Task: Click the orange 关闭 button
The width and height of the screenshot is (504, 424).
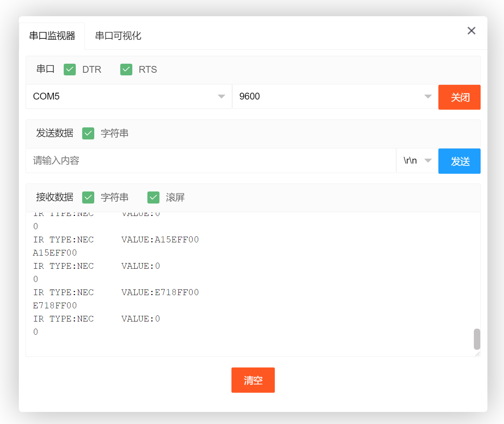Action: pos(459,97)
